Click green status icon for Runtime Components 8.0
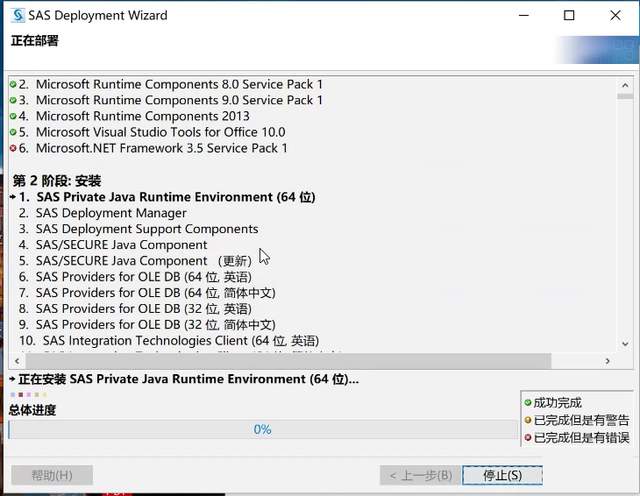 point(13,85)
